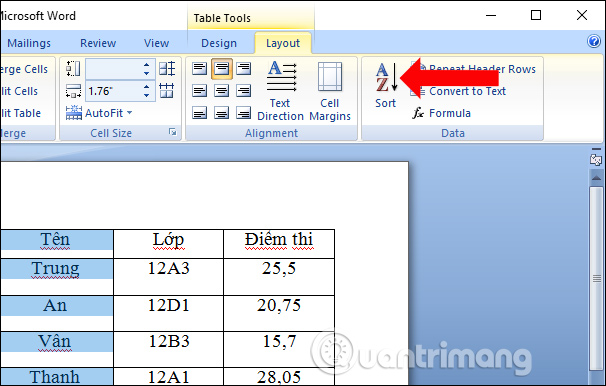Viewport: 606px width, 386px height.
Task: Open the Design tab
Action: click(219, 43)
